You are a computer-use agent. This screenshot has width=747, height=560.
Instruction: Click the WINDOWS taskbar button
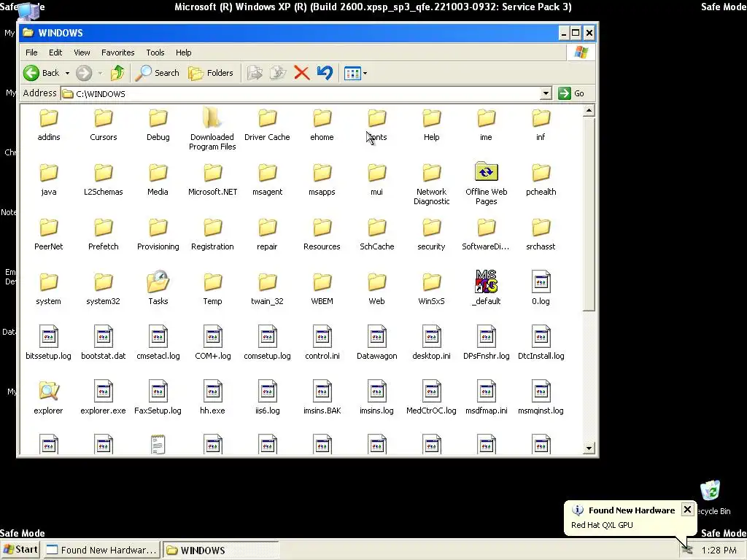220,550
